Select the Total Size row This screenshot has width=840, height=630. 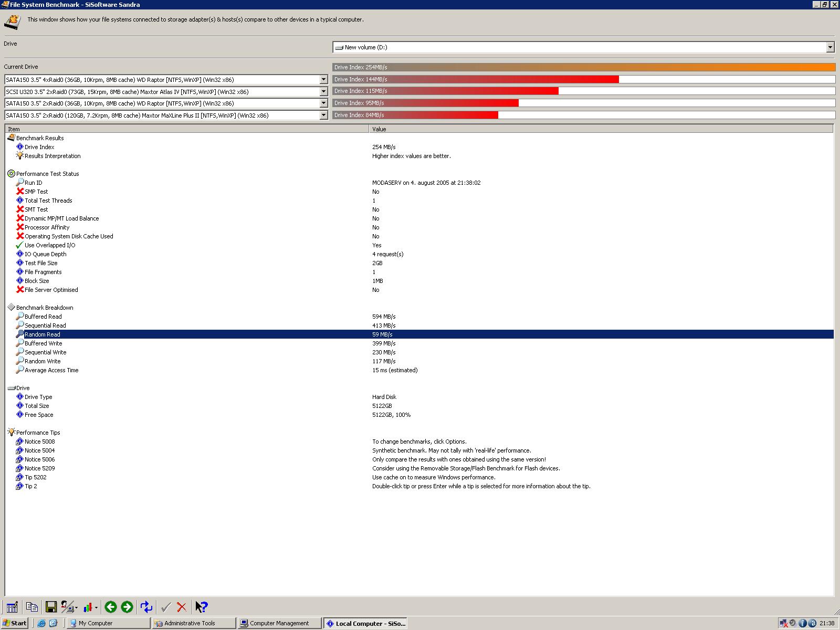point(419,406)
